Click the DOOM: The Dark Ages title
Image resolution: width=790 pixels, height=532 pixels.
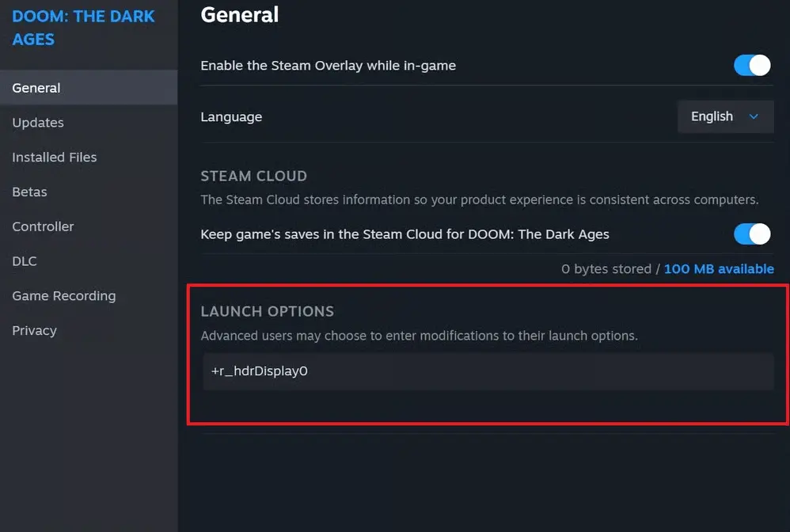coord(83,28)
